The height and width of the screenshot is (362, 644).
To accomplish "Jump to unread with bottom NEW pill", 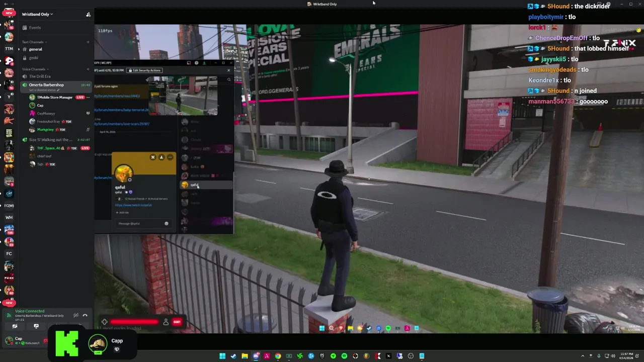I will pos(9,303).
